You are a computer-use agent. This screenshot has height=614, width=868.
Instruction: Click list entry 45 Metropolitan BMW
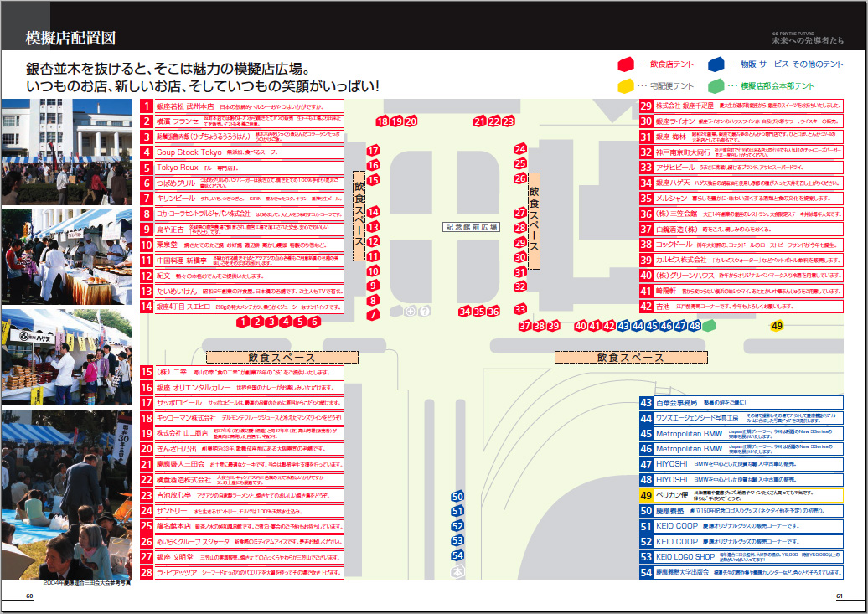coord(741,434)
